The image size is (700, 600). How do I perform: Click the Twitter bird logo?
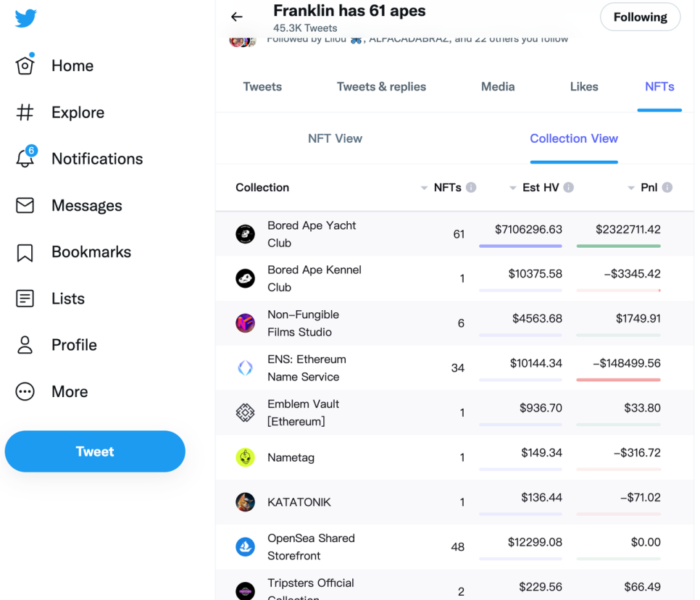point(25,18)
